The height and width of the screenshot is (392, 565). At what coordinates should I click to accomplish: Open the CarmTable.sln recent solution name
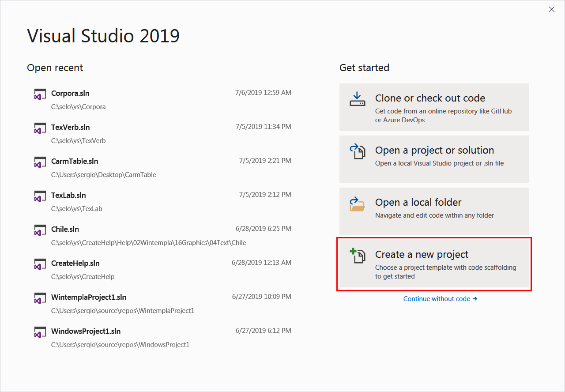coord(75,161)
